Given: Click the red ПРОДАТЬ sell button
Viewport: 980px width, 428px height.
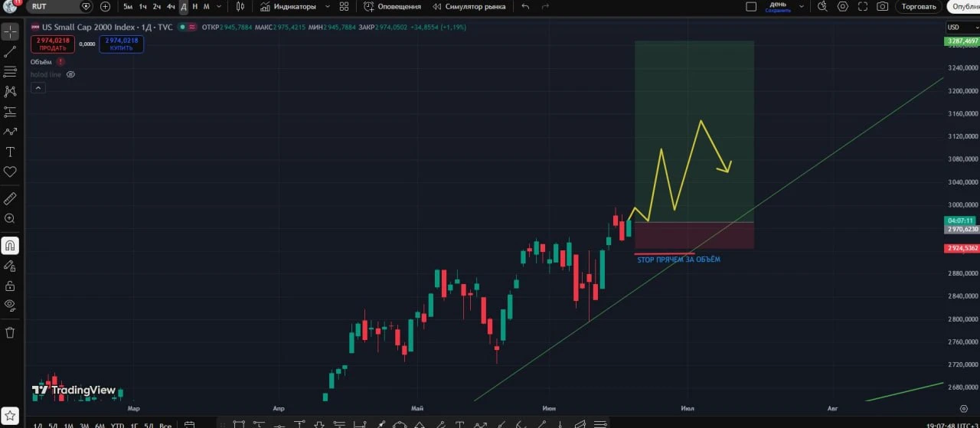Looking at the screenshot, I should (x=52, y=44).
